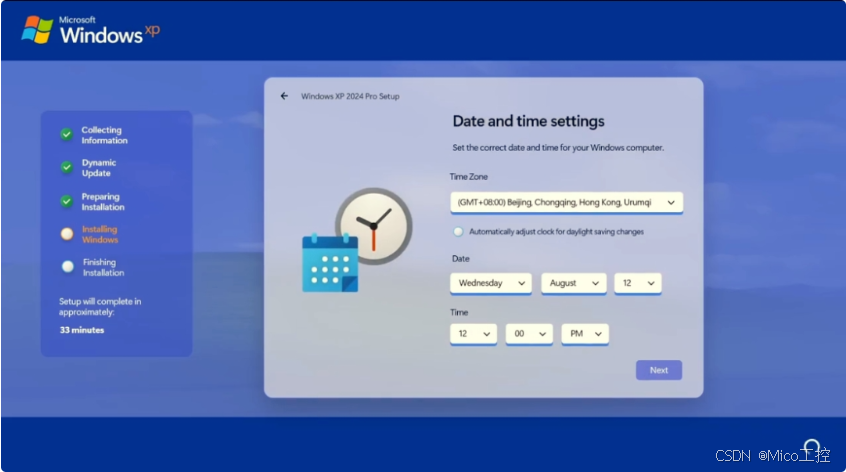The image size is (846, 472).
Task: Click the Date and time settings heading
Action: [528, 121]
